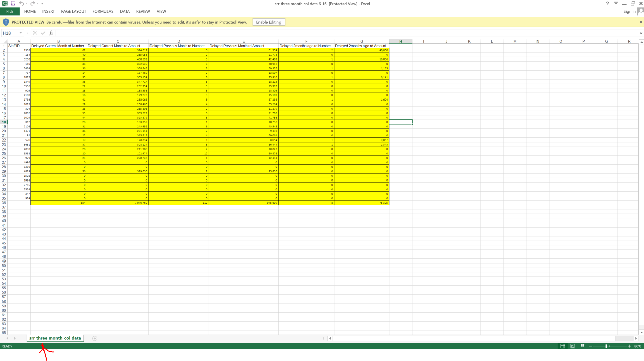Screen dimensions: 644x361
Task: Click the Redo arrow icon
Action: [32, 4]
